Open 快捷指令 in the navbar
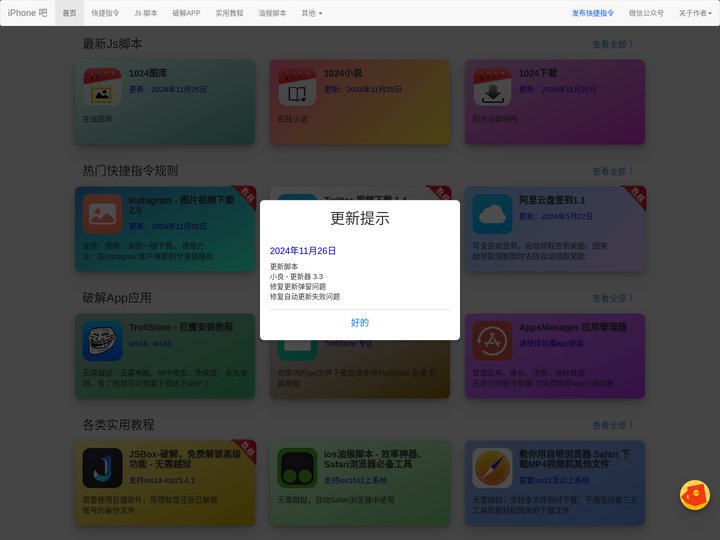This screenshot has height=540, width=720. (x=105, y=13)
